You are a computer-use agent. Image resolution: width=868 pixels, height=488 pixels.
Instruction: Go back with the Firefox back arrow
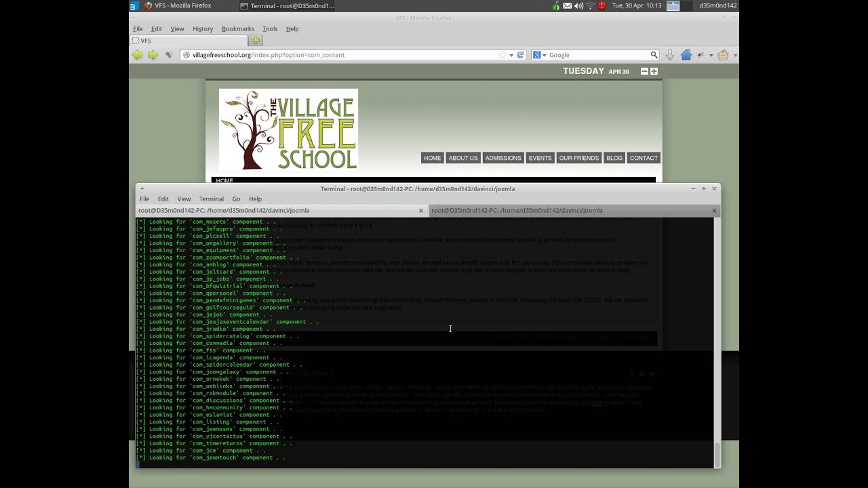pos(138,55)
